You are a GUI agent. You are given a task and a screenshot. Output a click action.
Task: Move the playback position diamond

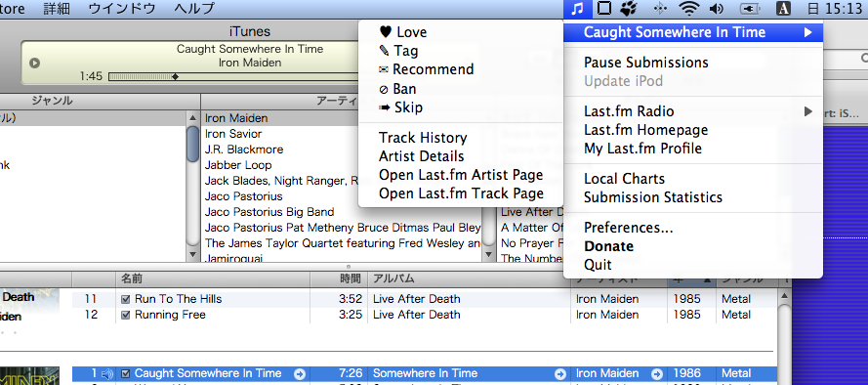coord(175,77)
